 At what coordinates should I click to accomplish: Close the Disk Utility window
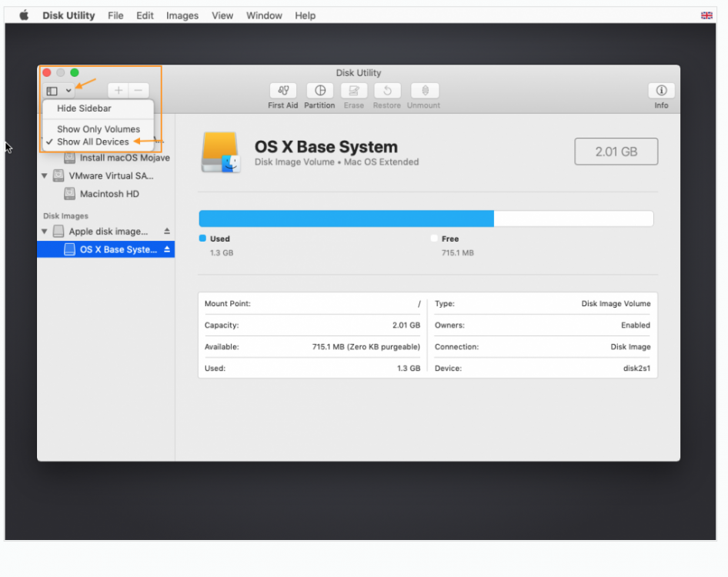47,72
